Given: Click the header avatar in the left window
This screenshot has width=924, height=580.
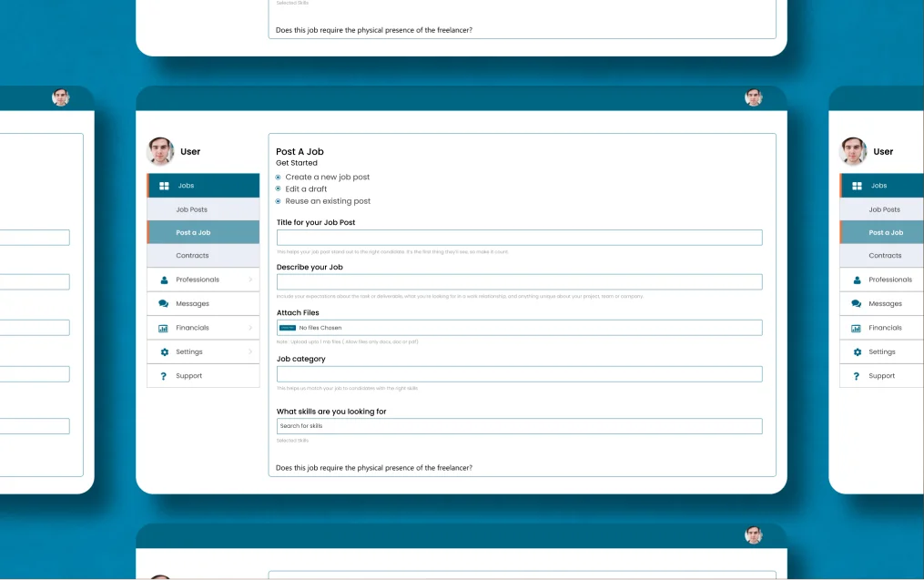Looking at the screenshot, I should pos(61,97).
